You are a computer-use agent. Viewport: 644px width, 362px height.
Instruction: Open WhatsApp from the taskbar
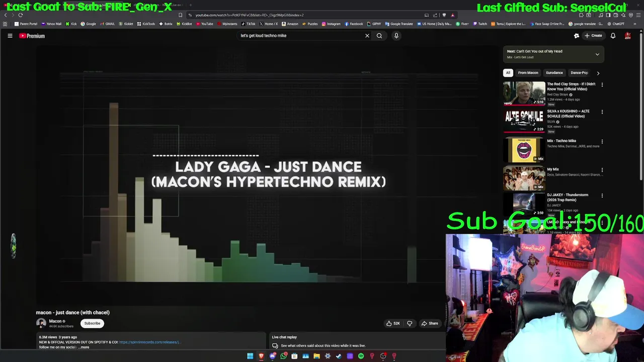click(284, 356)
